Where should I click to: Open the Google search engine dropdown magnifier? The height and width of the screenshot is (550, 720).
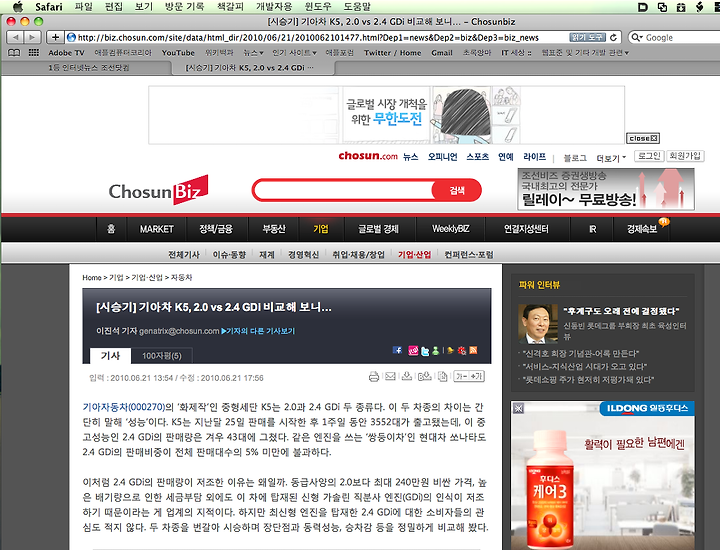click(636, 37)
